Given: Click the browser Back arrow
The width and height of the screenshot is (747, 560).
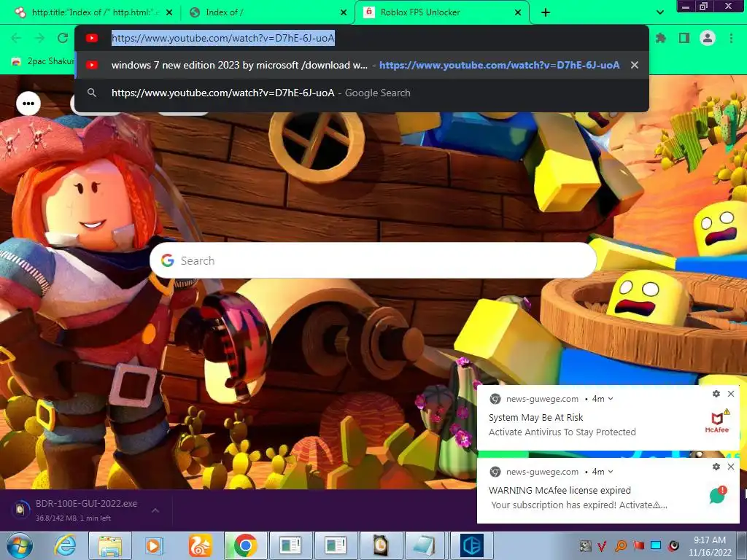Looking at the screenshot, I should coord(16,38).
